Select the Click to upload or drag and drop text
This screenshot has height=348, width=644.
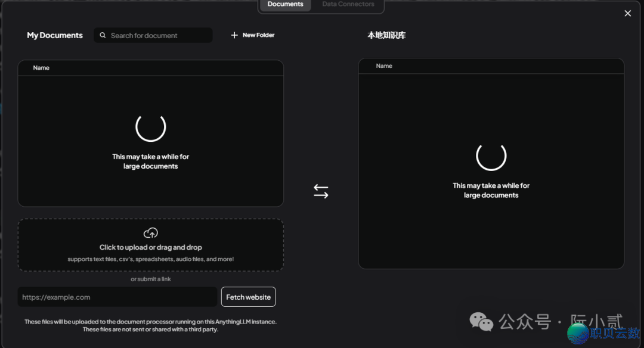(151, 247)
